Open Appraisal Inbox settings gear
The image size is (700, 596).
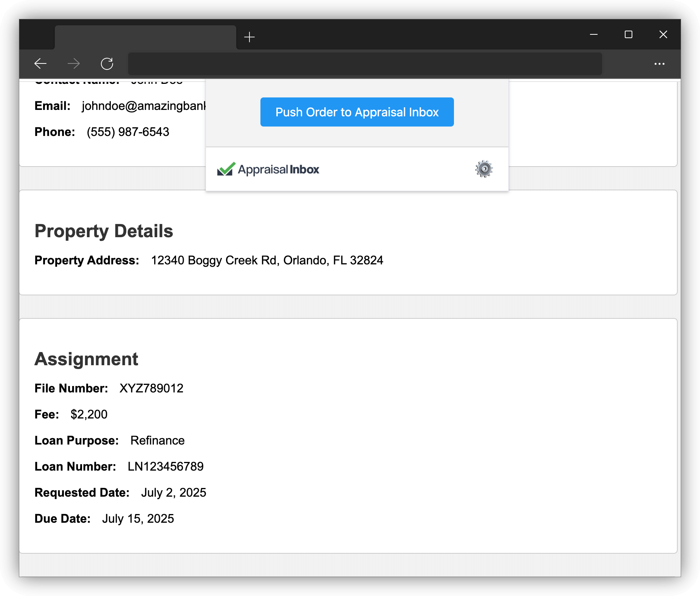point(484,169)
